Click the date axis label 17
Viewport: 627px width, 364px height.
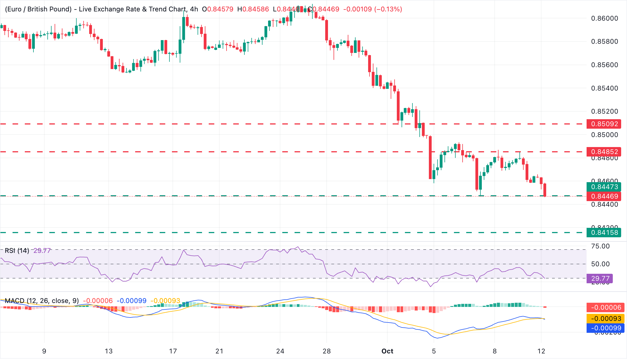[x=173, y=351]
